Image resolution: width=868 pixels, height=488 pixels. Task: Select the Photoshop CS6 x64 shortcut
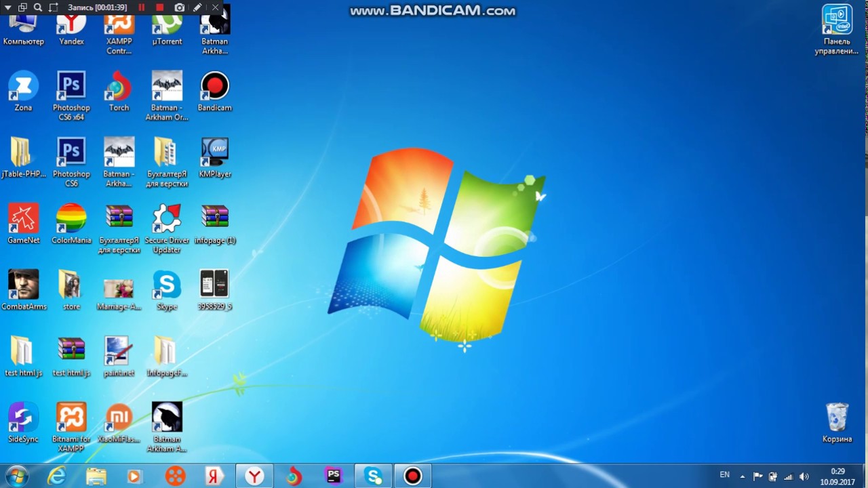[71, 96]
